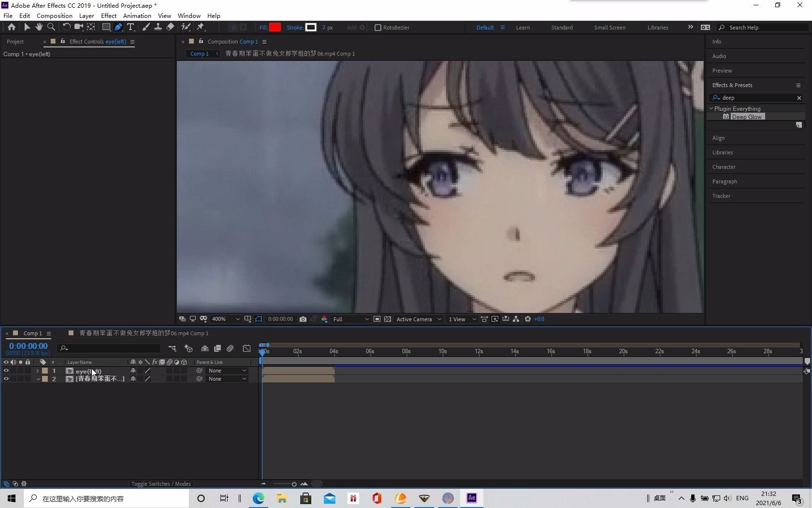Click the Fast Previews icon

(x=495, y=319)
